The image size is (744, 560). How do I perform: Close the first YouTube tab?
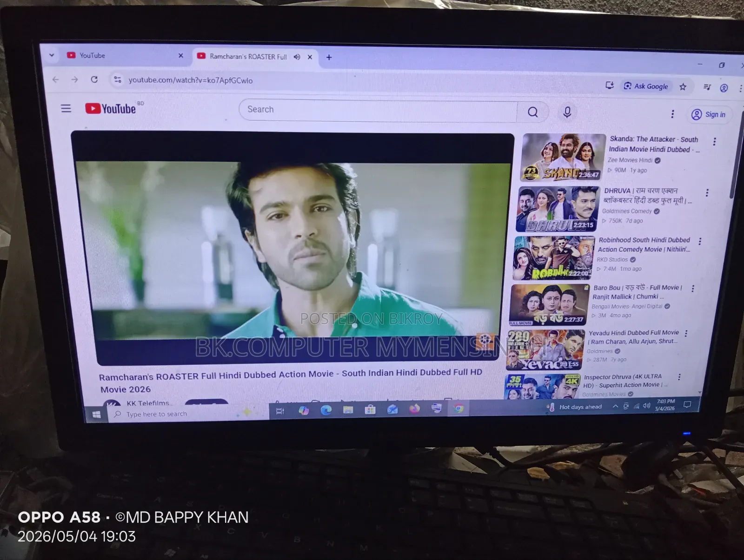click(181, 56)
